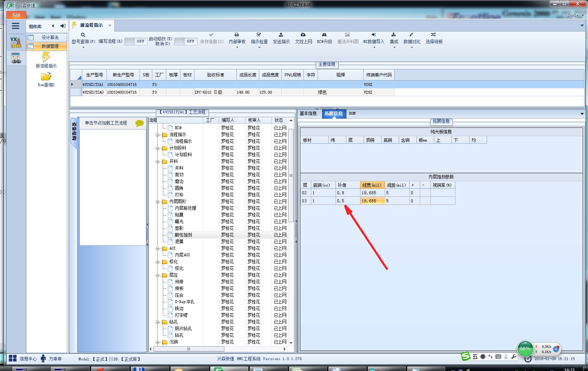Click the keyboard icon in input toolbar

[x=498, y=357]
